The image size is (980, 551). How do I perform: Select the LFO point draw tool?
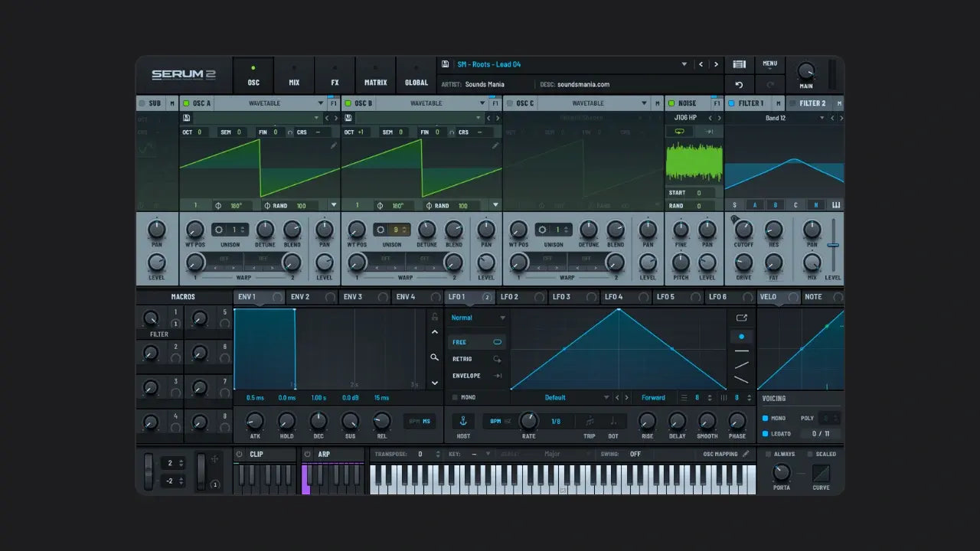(x=741, y=336)
